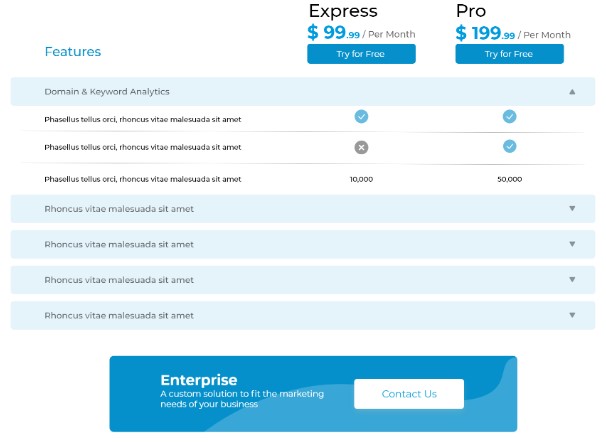Click Try for Free under Express plan
The width and height of the screenshot is (606, 444).
(361, 54)
